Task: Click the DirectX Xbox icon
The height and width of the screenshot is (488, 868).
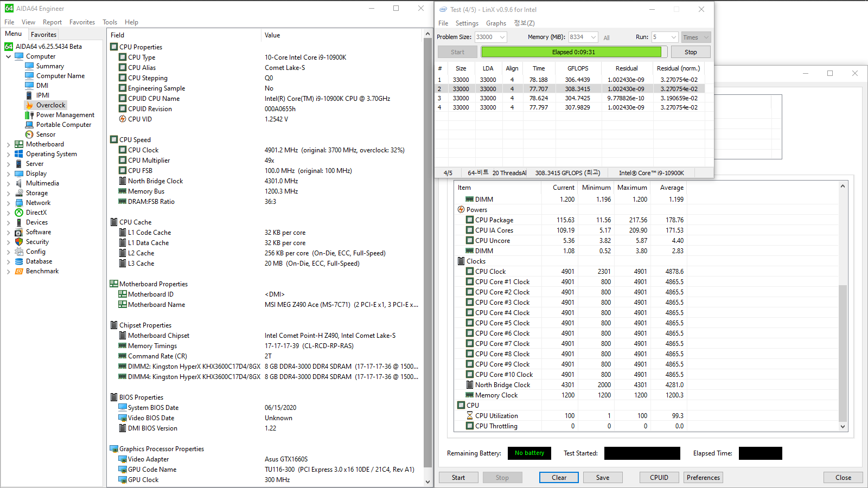Action: tap(19, 213)
